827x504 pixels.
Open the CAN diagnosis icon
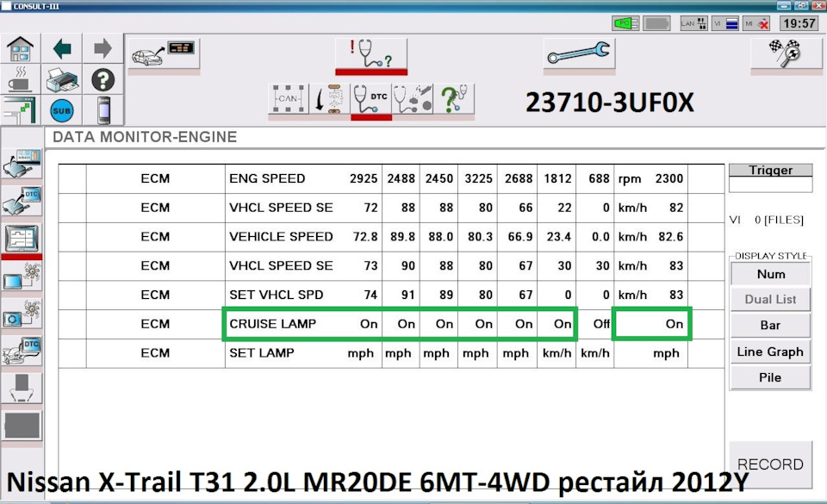[x=288, y=98]
